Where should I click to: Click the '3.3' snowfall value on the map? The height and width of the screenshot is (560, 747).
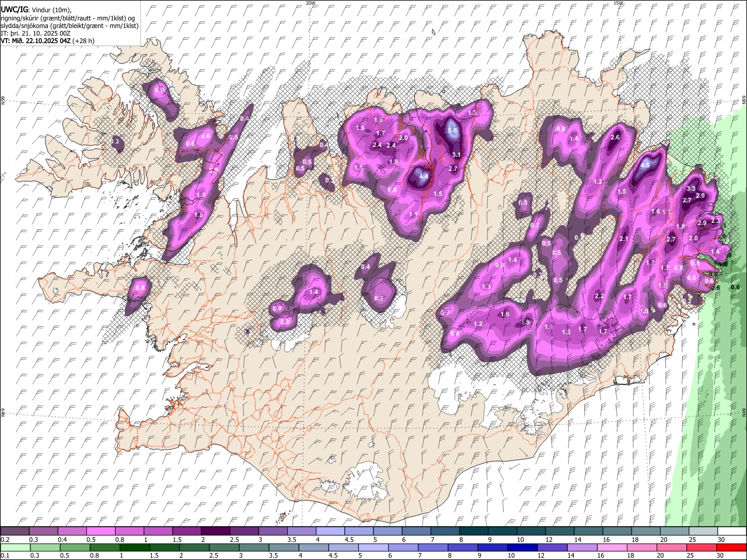[691, 188]
